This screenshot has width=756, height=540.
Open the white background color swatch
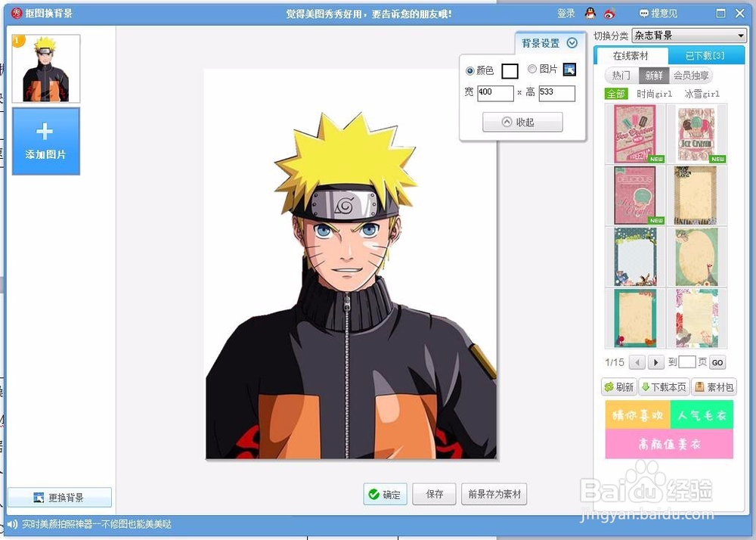click(x=510, y=71)
